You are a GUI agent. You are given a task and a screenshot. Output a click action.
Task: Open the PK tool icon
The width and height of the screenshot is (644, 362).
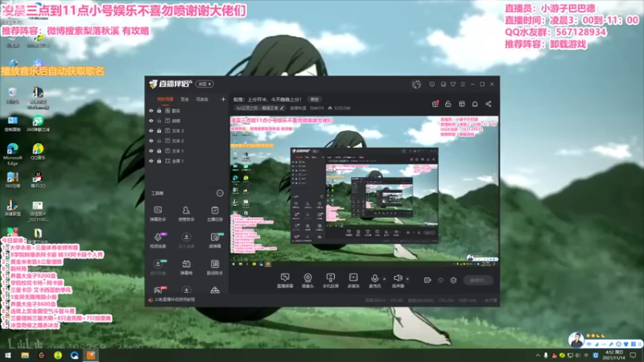pyautogui.click(x=158, y=290)
